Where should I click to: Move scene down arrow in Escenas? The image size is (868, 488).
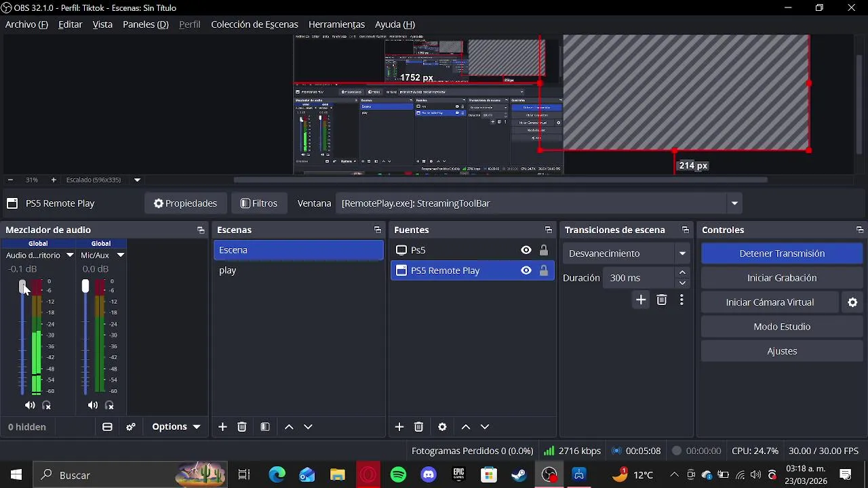(x=308, y=427)
